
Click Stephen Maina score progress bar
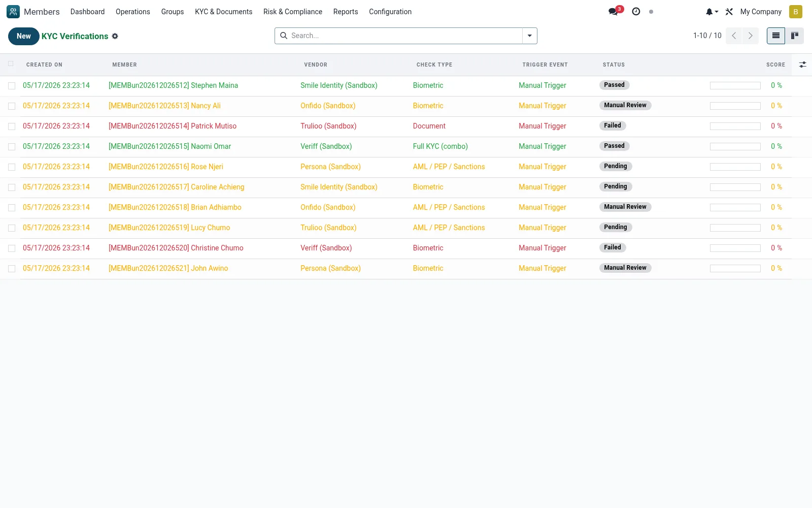point(735,85)
